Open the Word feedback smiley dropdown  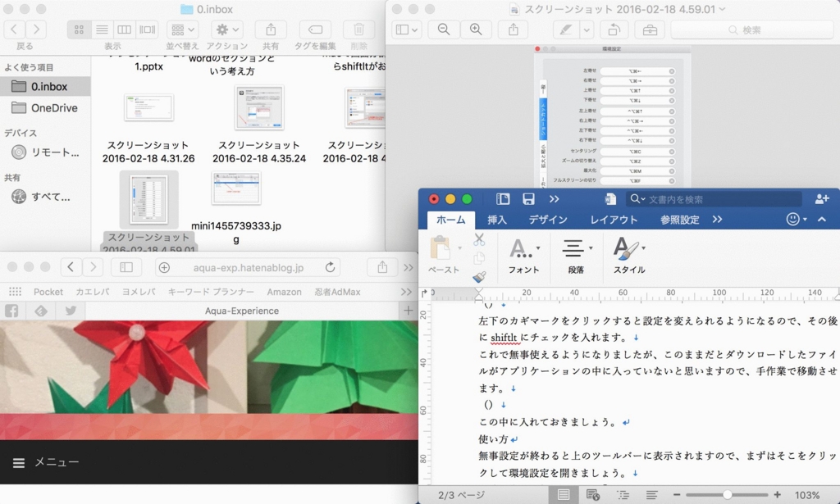797,220
